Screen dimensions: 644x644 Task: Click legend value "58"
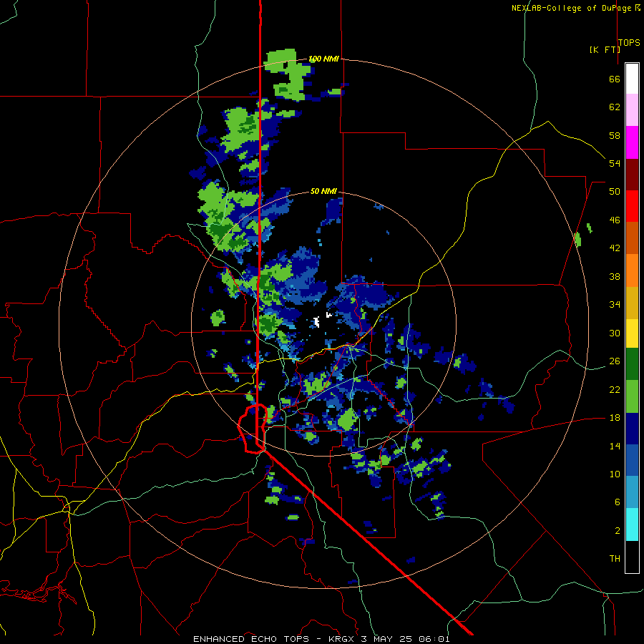pyautogui.click(x=615, y=135)
